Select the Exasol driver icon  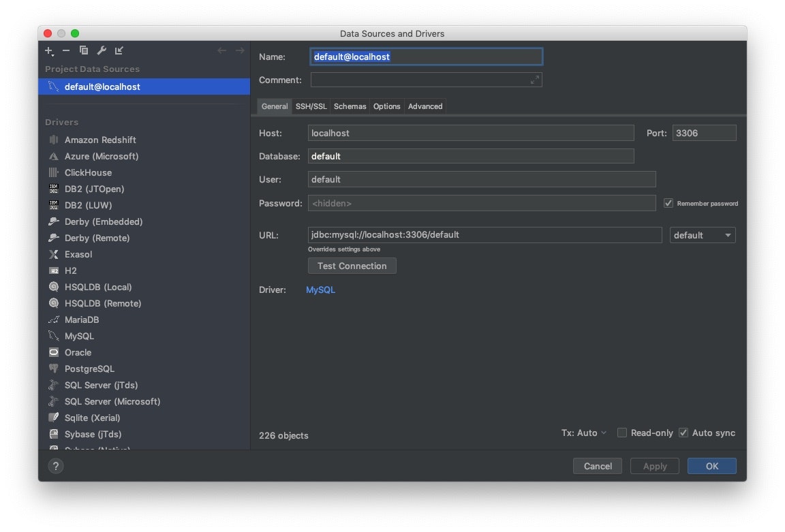[54, 254]
